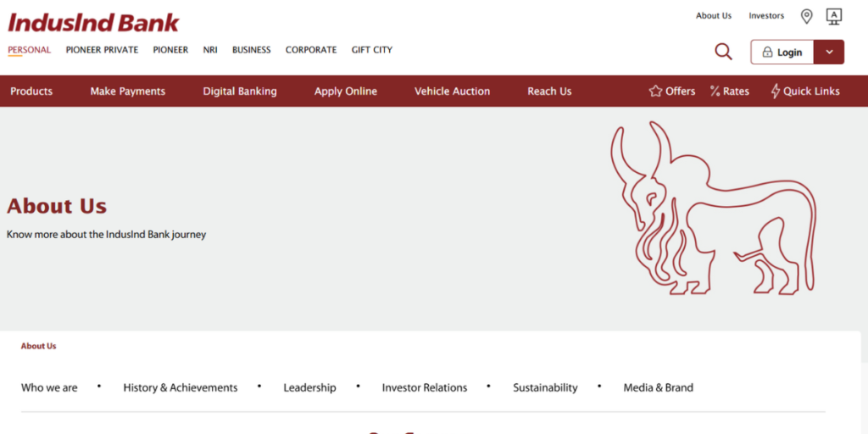The image size is (868, 434).
Task: Open the Apply Online menu
Action: (346, 92)
